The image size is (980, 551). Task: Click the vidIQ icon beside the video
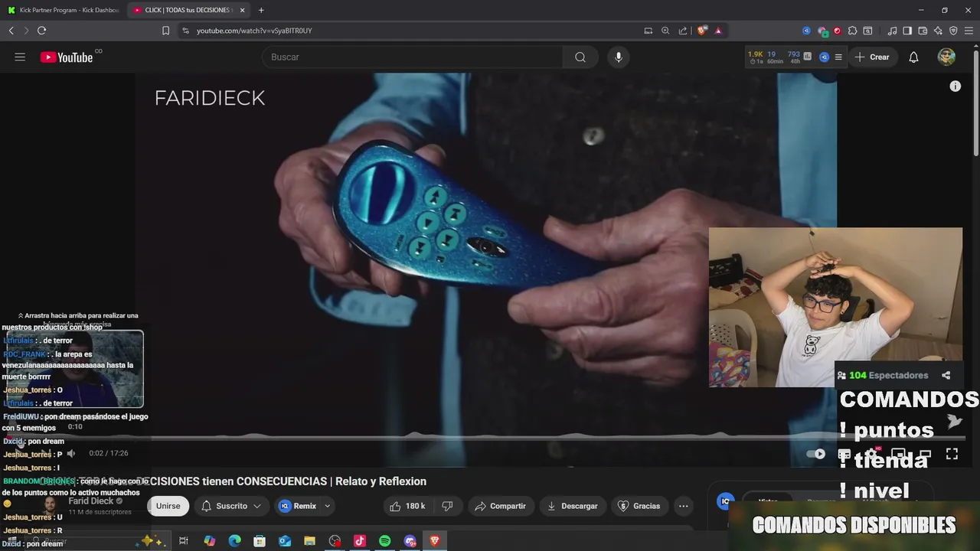pos(725,501)
